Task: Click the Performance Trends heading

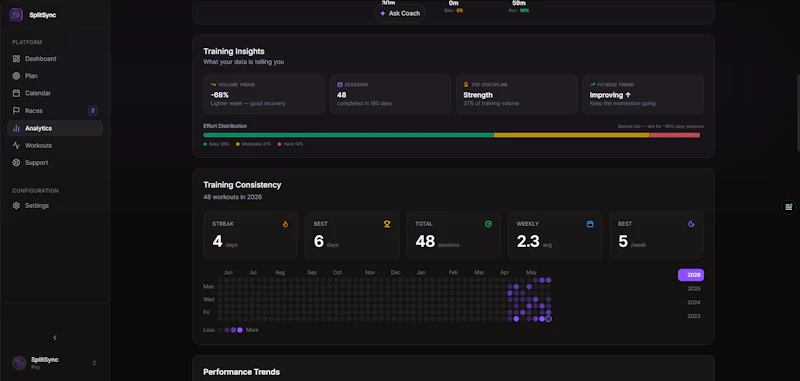Action: click(x=241, y=372)
